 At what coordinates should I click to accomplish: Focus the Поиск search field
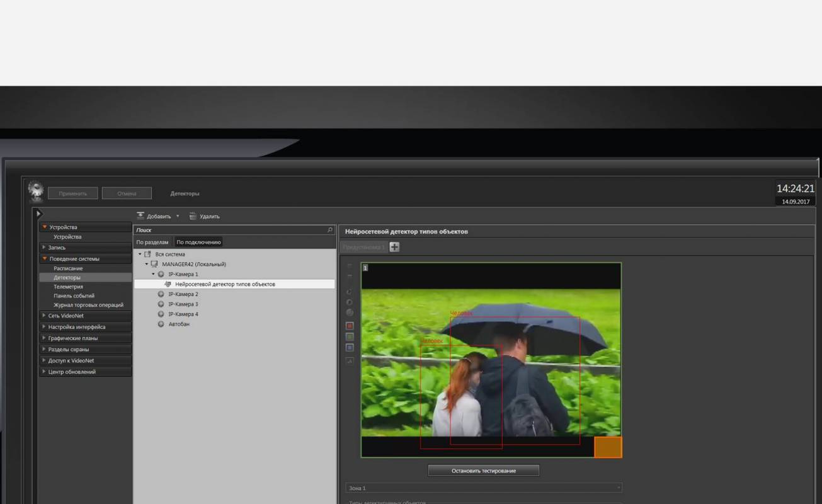pos(234,230)
